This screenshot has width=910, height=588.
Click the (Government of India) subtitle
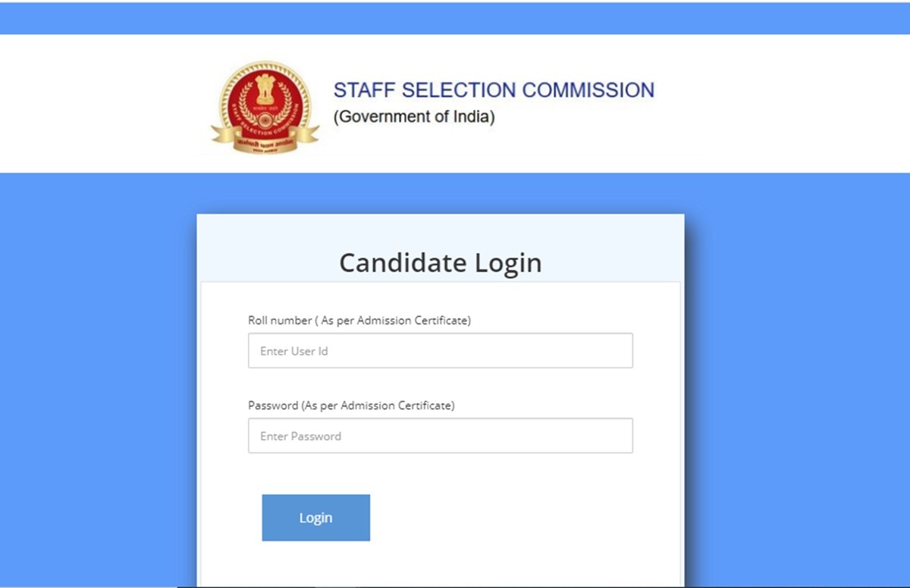coord(414,117)
